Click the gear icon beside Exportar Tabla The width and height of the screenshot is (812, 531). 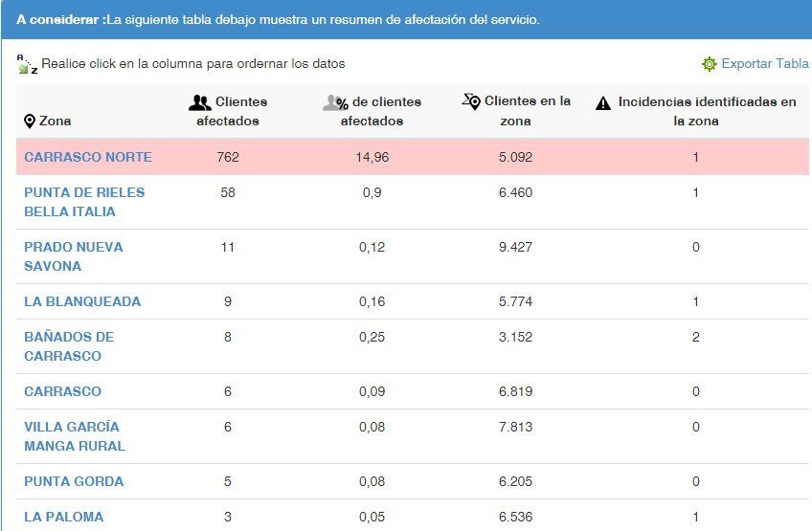click(x=709, y=64)
